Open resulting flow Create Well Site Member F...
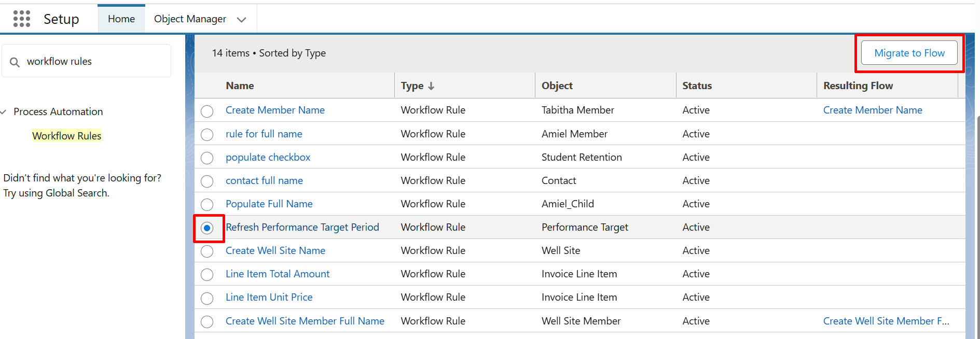The width and height of the screenshot is (980, 339). coord(886,321)
